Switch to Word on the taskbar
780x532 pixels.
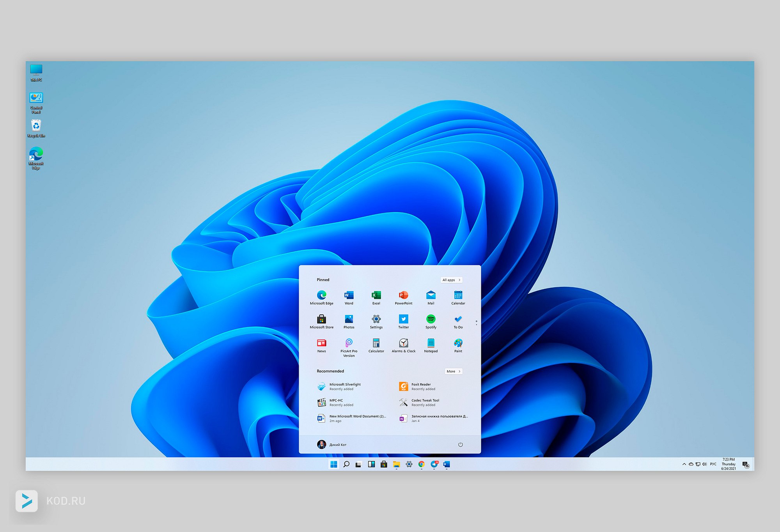[x=447, y=464]
